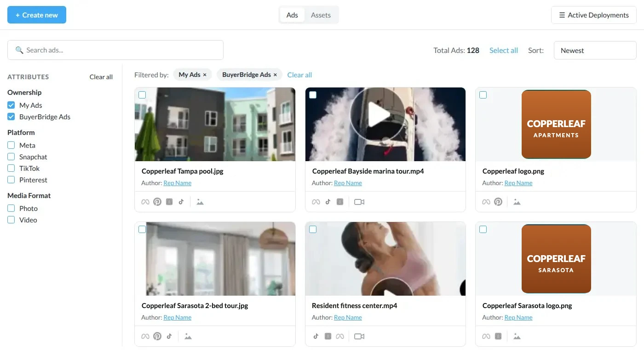
Task: Click the Snapchat icon on Copperleaf Tampa pool.jpg card
Action: pos(169,202)
